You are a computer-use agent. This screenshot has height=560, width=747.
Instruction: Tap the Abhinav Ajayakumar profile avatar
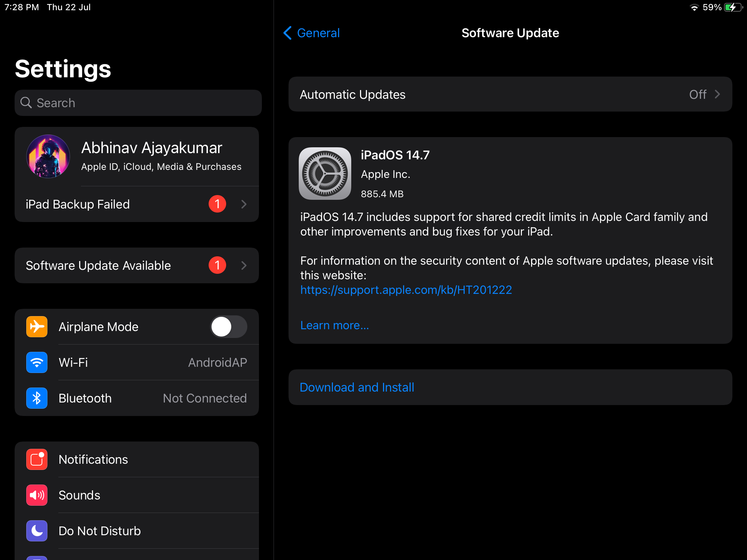coord(48,156)
